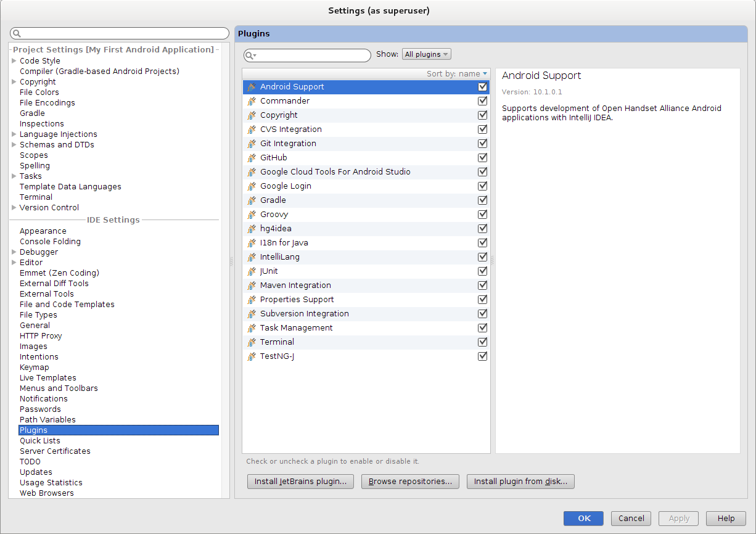This screenshot has width=756, height=534.
Task: Click the Git Integration plugin icon
Action: [x=252, y=144]
